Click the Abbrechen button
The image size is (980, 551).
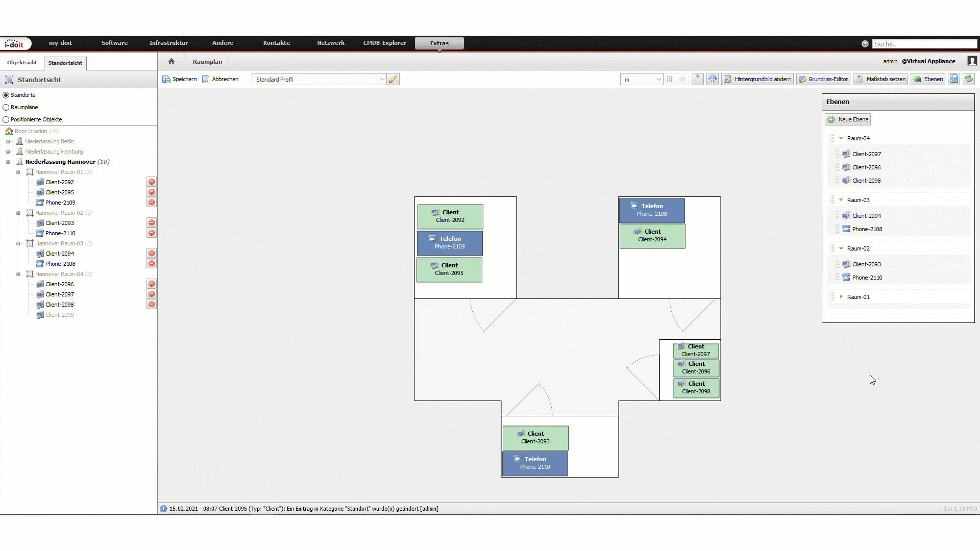[220, 79]
